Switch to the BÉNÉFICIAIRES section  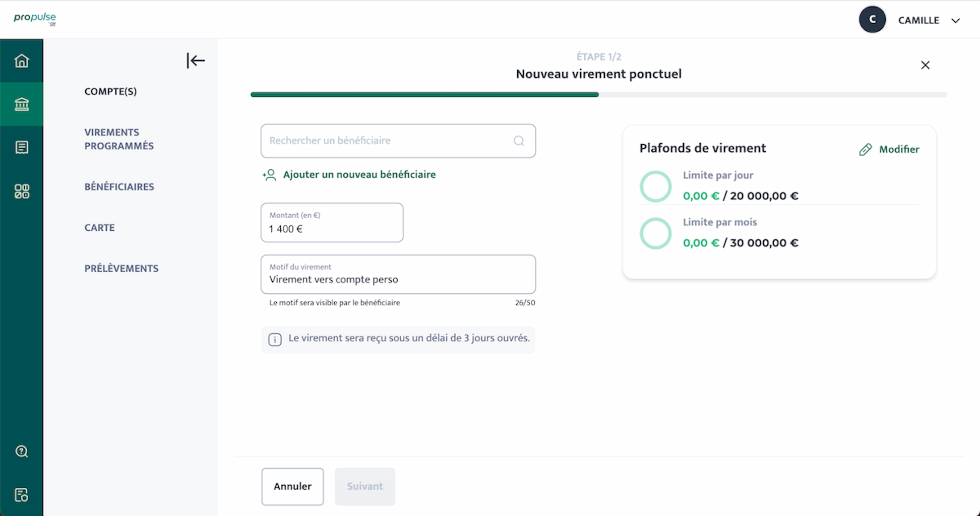[x=119, y=186]
